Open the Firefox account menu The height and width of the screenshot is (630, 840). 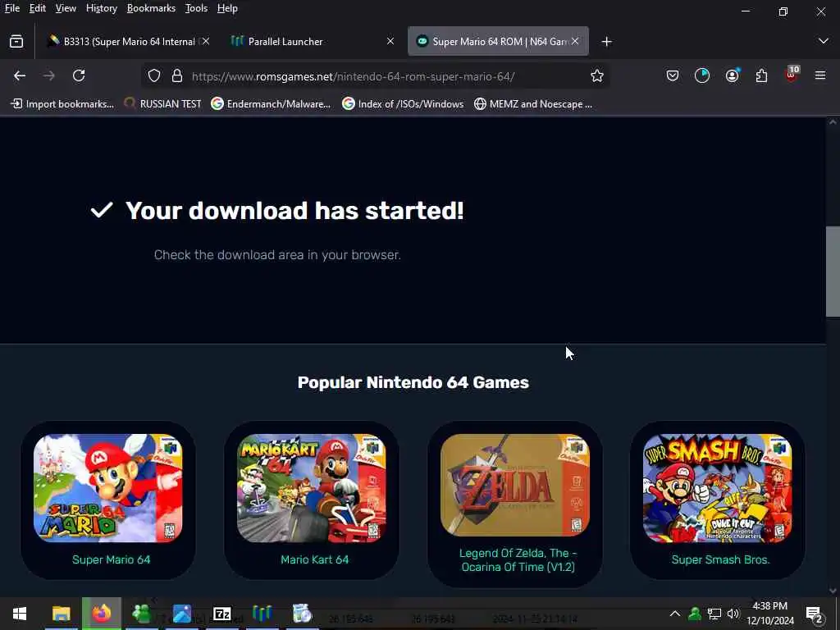click(733, 75)
